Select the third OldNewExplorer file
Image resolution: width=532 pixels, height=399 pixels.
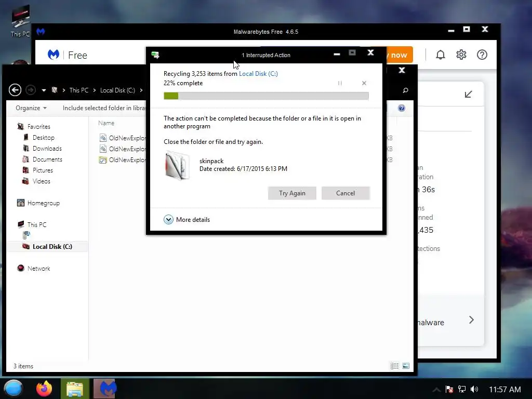pos(123,160)
